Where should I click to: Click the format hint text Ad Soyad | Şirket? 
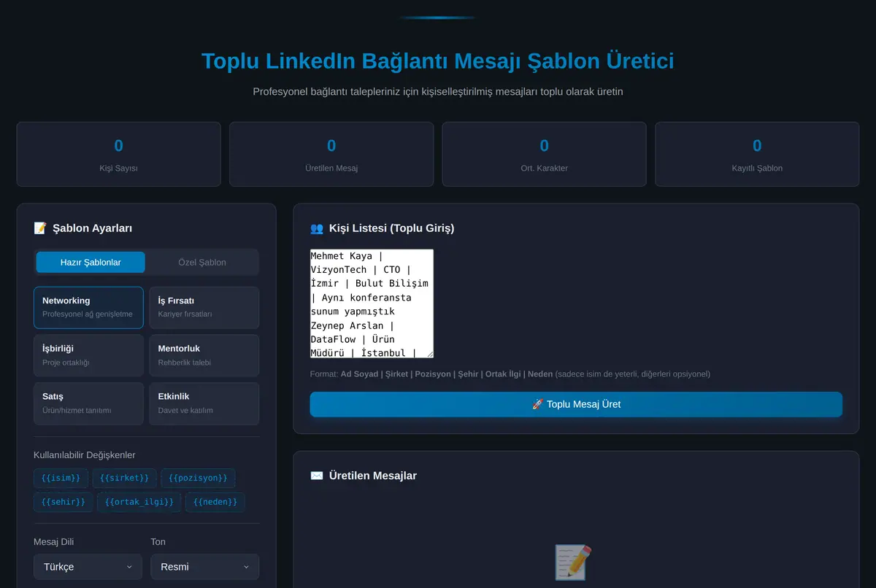click(x=510, y=374)
